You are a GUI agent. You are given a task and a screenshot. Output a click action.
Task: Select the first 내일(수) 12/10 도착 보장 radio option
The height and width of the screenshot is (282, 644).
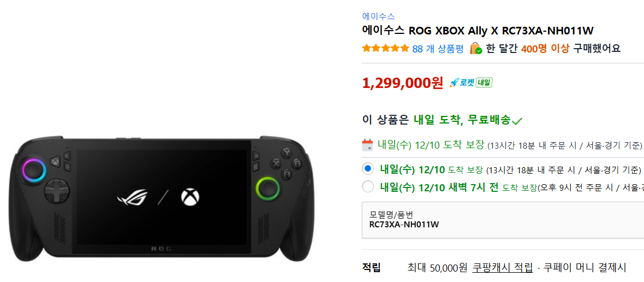click(x=368, y=169)
